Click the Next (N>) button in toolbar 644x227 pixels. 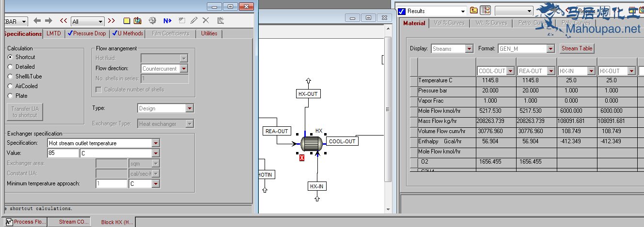click(167, 21)
